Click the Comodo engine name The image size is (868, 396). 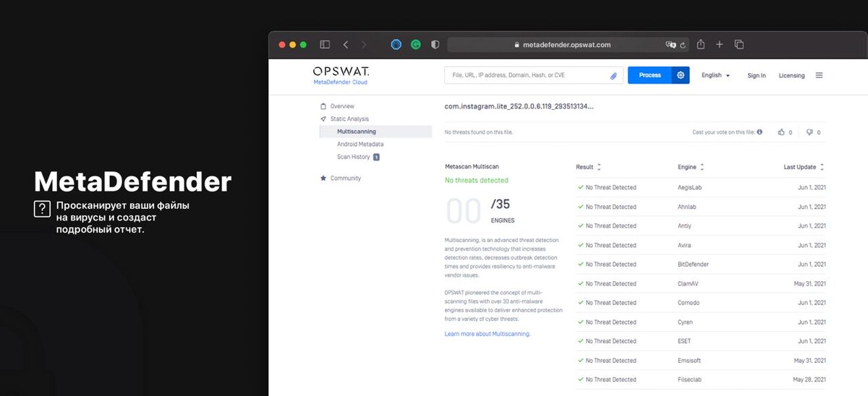click(689, 303)
